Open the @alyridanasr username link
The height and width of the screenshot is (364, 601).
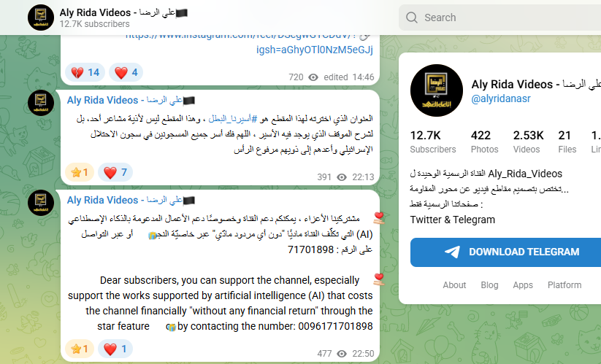[501, 98]
